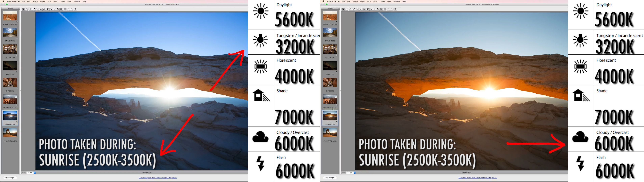
Task: Rotate image clockwise in right window
Action: (x=392, y=9)
